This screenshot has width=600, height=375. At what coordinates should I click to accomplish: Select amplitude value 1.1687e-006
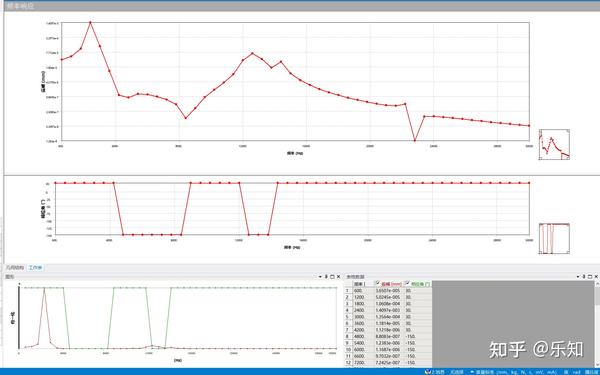coord(389,350)
